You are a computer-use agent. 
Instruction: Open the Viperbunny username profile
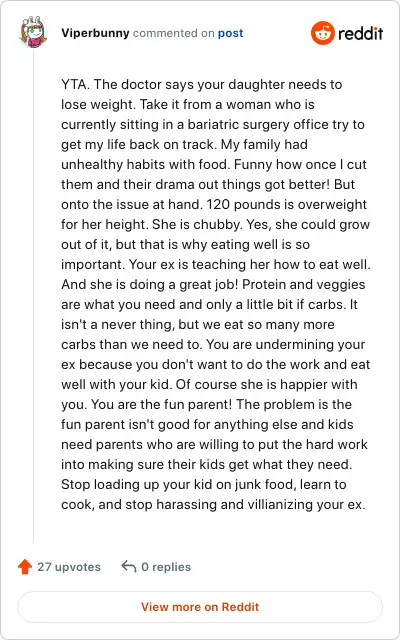click(x=95, y=33)
